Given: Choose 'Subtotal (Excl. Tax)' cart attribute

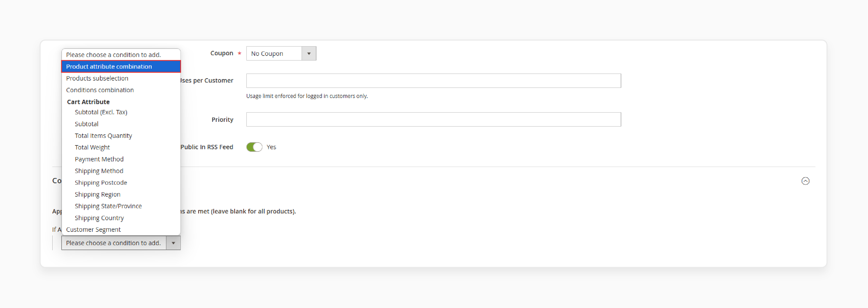Looking at the screenshot, I should coord(121,112).
